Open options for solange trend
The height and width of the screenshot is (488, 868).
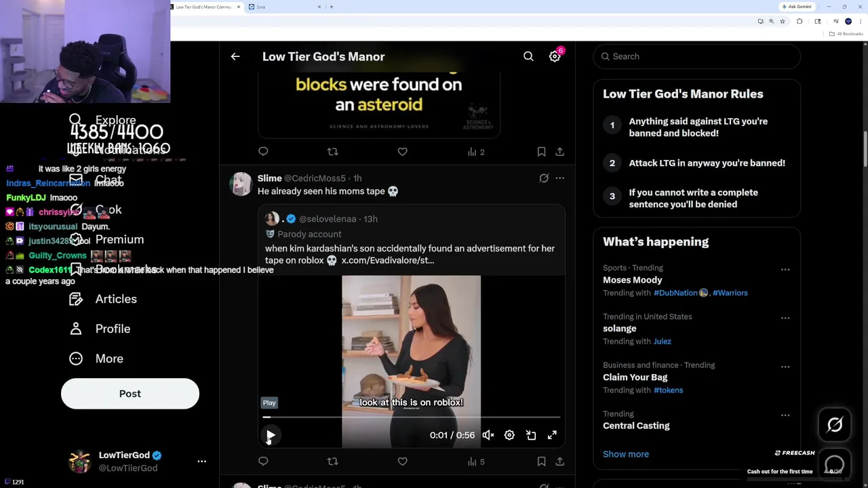click(785, 318)
